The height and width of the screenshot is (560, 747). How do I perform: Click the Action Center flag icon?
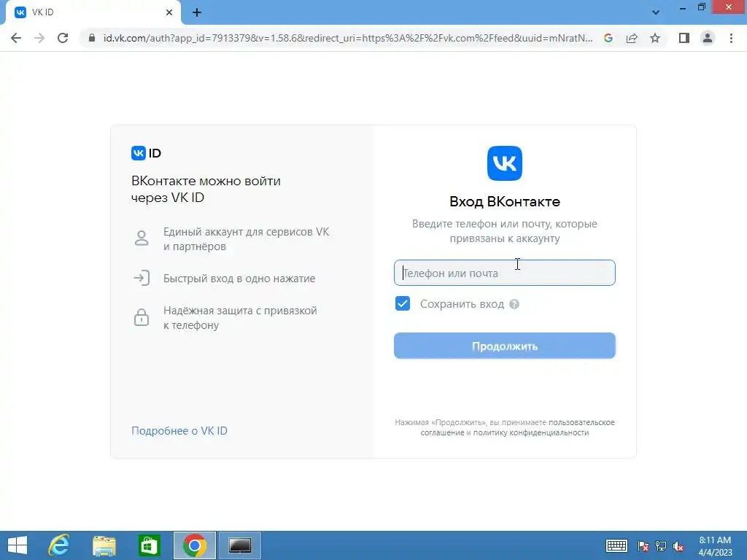(x=643, y=545)
